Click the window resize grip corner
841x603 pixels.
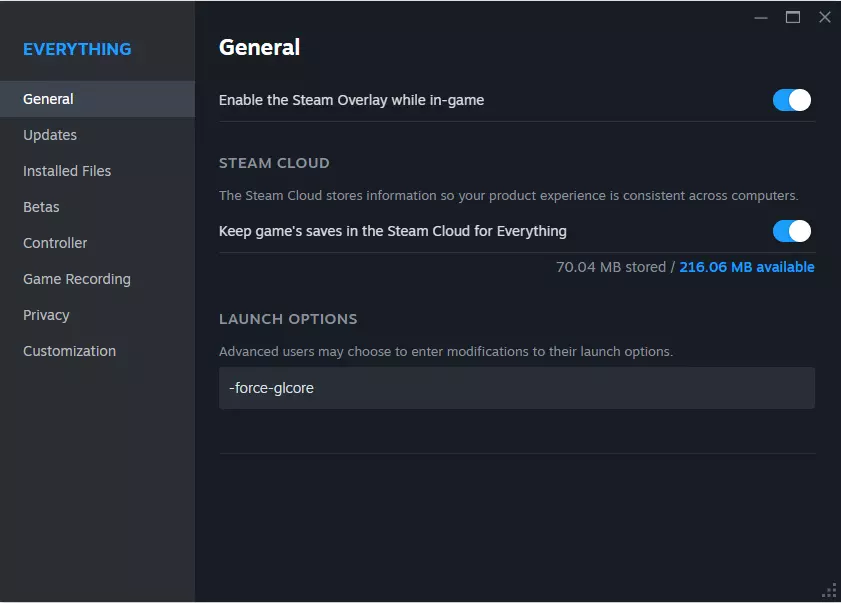coord(829,591)
